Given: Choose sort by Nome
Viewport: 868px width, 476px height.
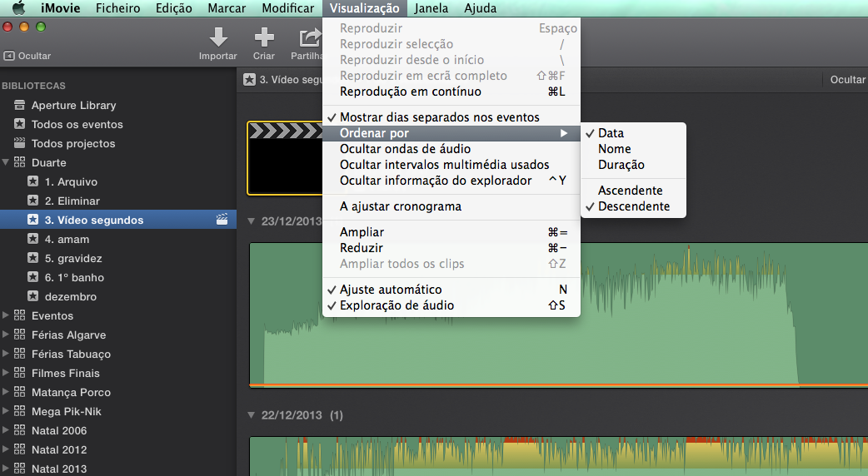Looking at the screenshot, I should [633, 149].
